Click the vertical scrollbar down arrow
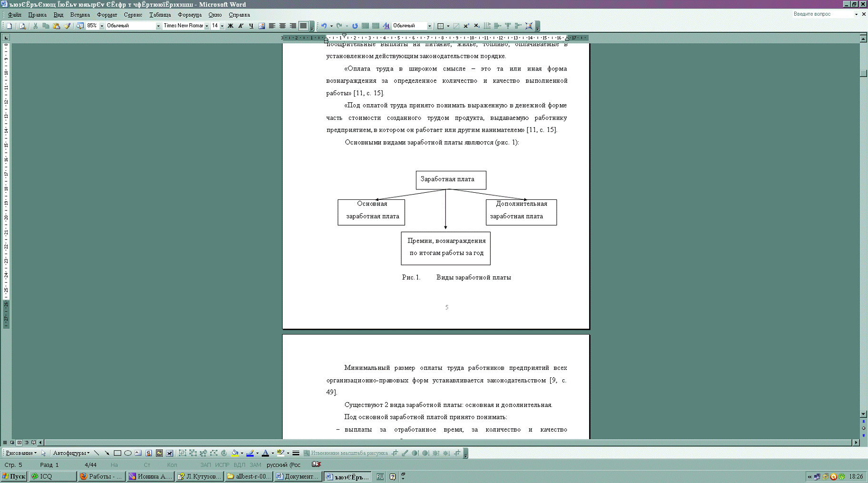The height and width of the screenshot is (483, 868). [863, 414]
